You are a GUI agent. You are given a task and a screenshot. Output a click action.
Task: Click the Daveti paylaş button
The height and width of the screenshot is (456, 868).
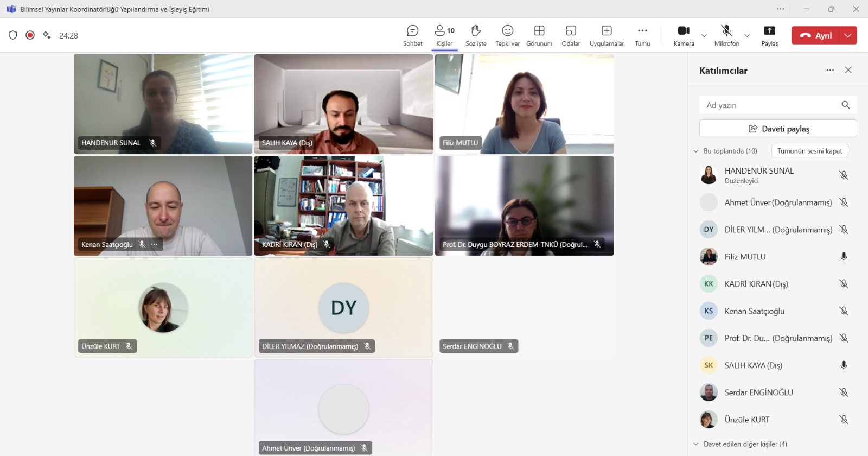[778, 129]
